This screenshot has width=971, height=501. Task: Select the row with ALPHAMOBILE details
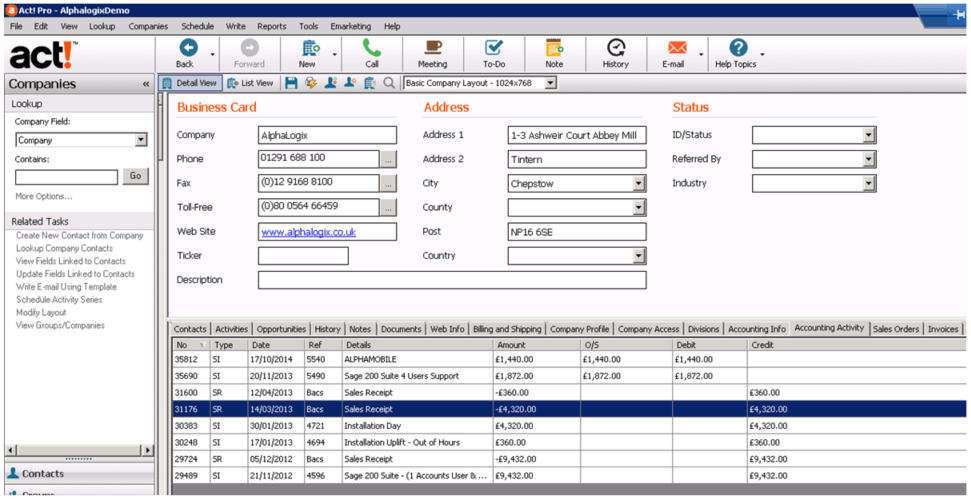coord(568,359)
